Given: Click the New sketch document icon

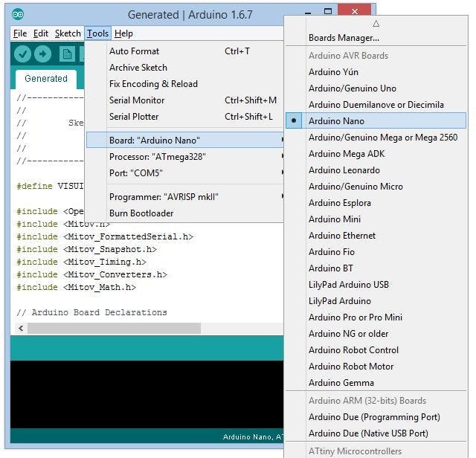Looking at the screenshot, I should pyautogui.click(x=66, y=54).
